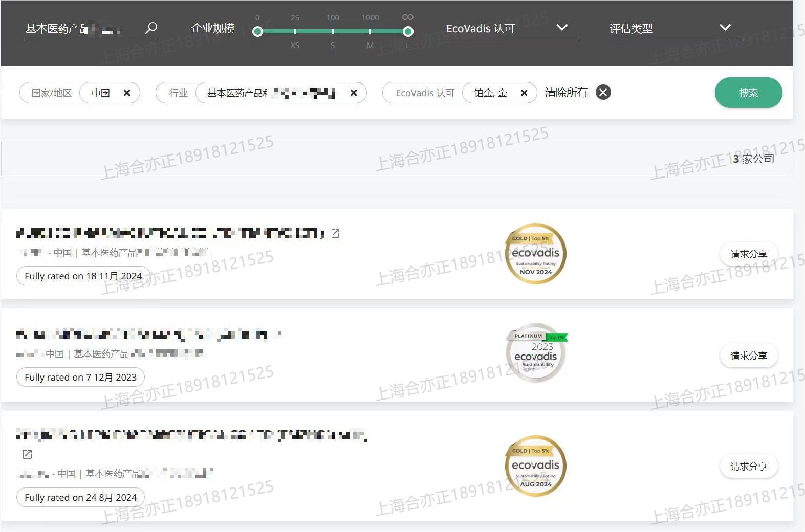Screen dimensions: 805x532
Task: Click the industry search input field
Action: tap(82, 29)
